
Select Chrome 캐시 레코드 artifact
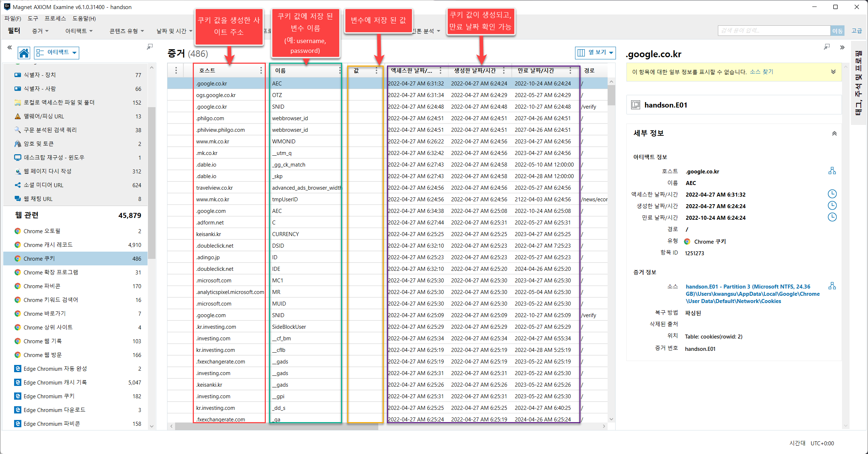tap(76, 245)
